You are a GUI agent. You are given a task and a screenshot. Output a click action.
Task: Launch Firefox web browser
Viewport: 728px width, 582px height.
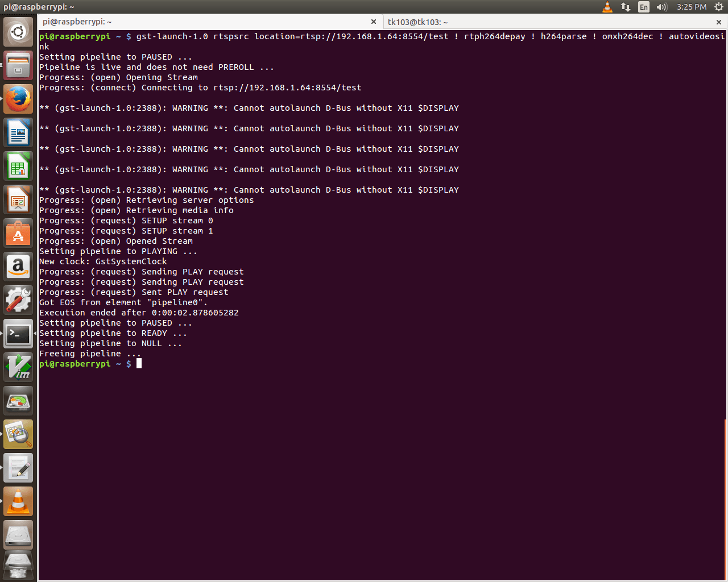18,99
